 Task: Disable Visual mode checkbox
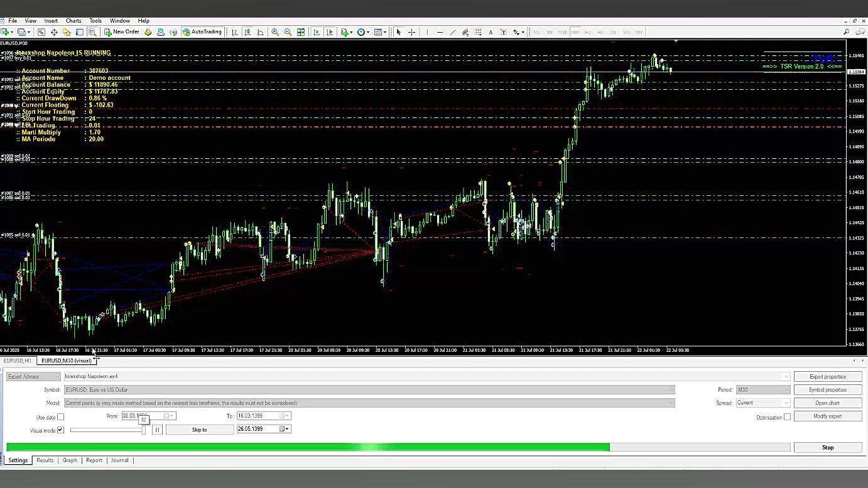pyautogui.click(x=61, y=430)
